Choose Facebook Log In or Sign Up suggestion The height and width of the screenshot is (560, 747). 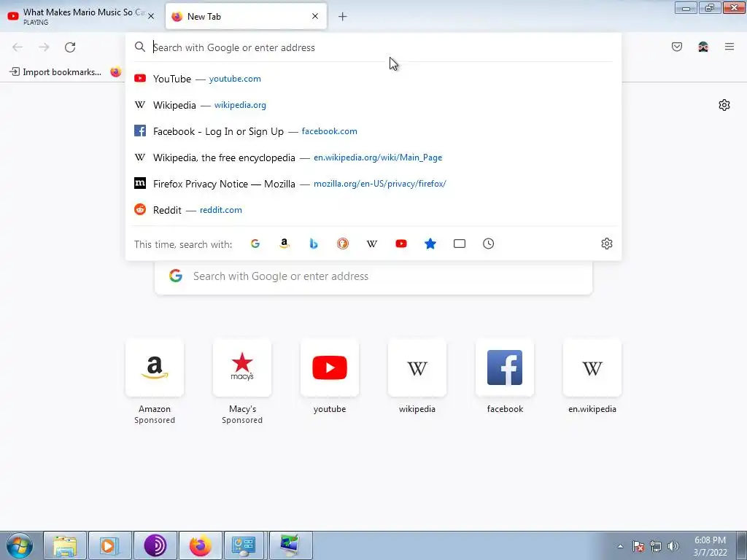373,131
